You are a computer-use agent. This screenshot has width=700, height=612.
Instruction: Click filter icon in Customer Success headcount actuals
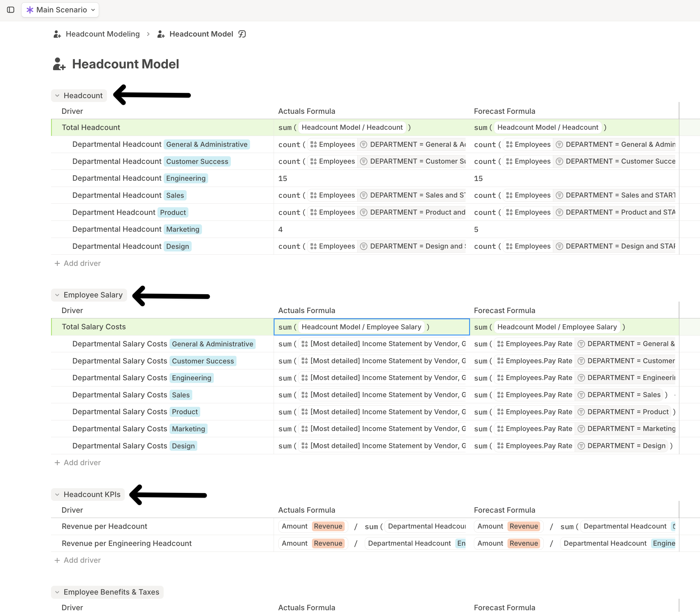[364, 162]
